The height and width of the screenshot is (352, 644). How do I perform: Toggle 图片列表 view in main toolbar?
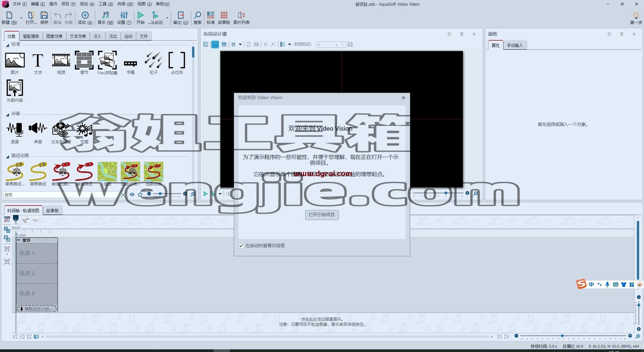(241, 18)
